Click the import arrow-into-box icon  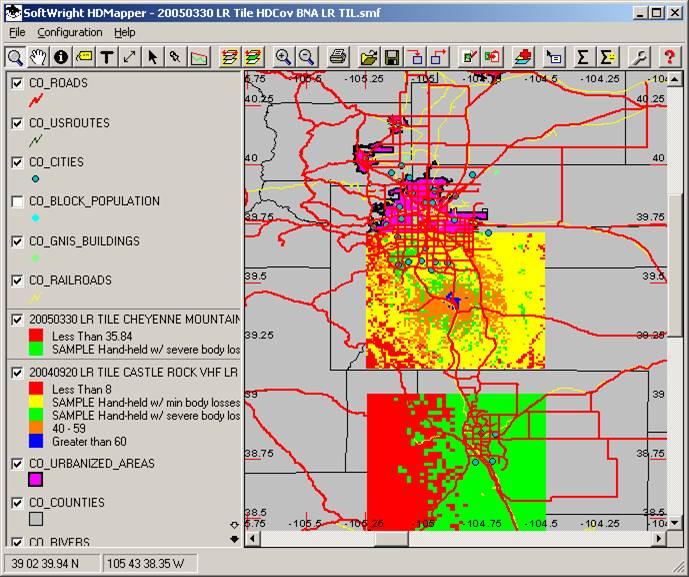415,57
